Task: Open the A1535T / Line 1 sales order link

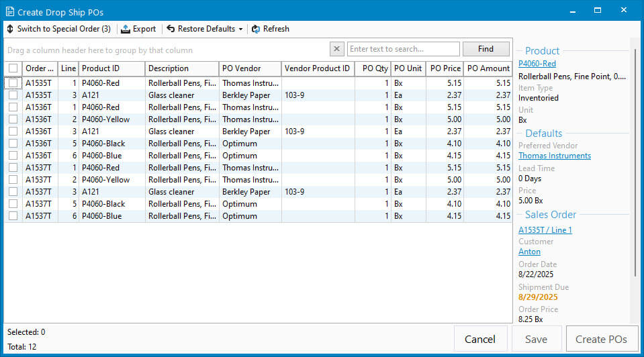Action: tap(545, 230)
